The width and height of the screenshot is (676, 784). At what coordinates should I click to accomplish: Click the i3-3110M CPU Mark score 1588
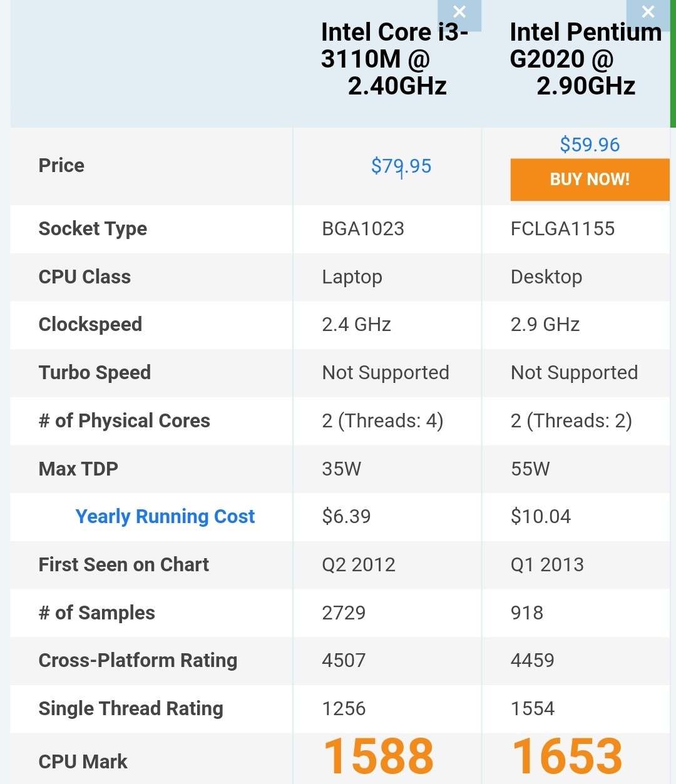(x=378, y=755)
